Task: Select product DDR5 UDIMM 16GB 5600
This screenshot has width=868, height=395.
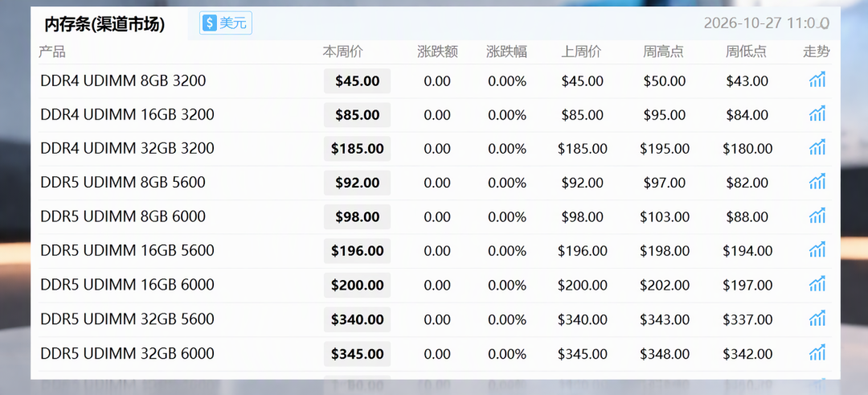Action: pyautogui.click(x=127, y=251)
